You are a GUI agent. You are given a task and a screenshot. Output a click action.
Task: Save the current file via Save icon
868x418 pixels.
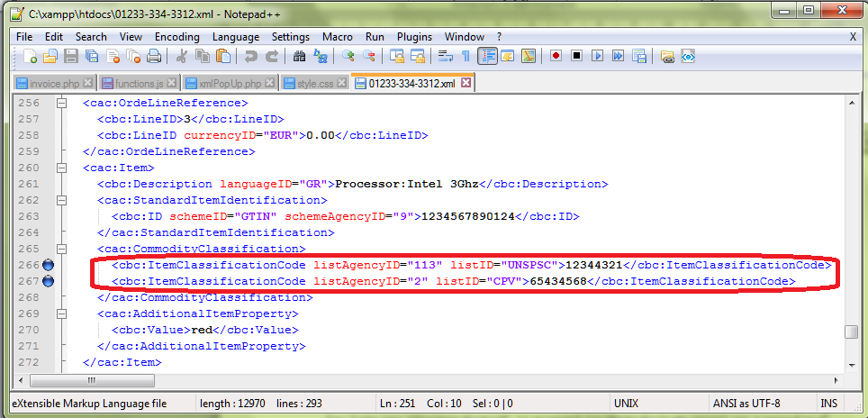click(71, 56)
